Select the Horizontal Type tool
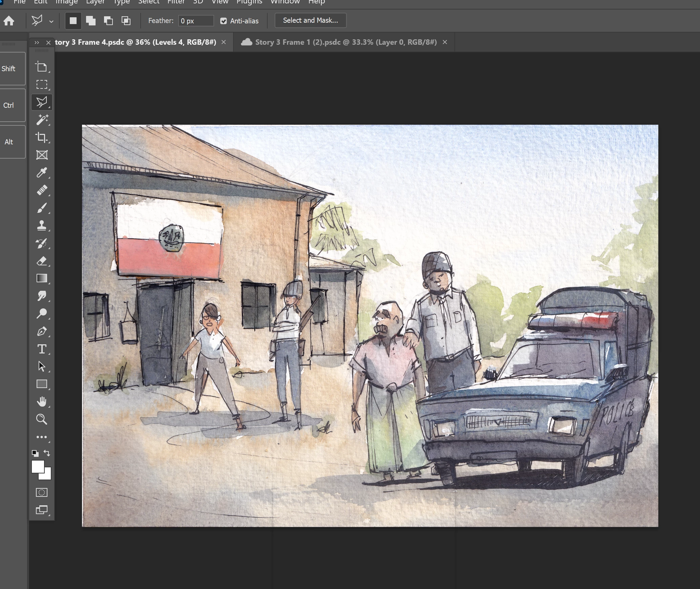The height and width of the screenshot is (589, 700). pyautogui.click(x=42, y=349)
